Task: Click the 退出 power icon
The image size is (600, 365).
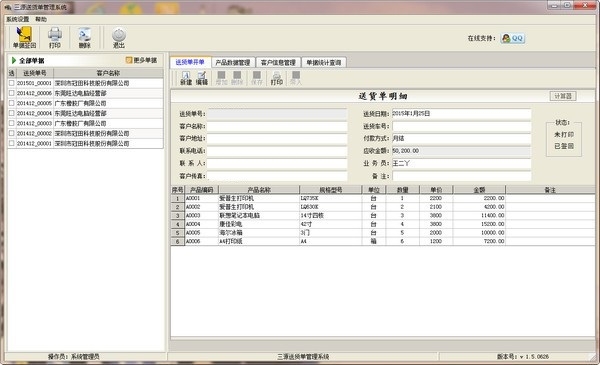Action: (119, 37)
